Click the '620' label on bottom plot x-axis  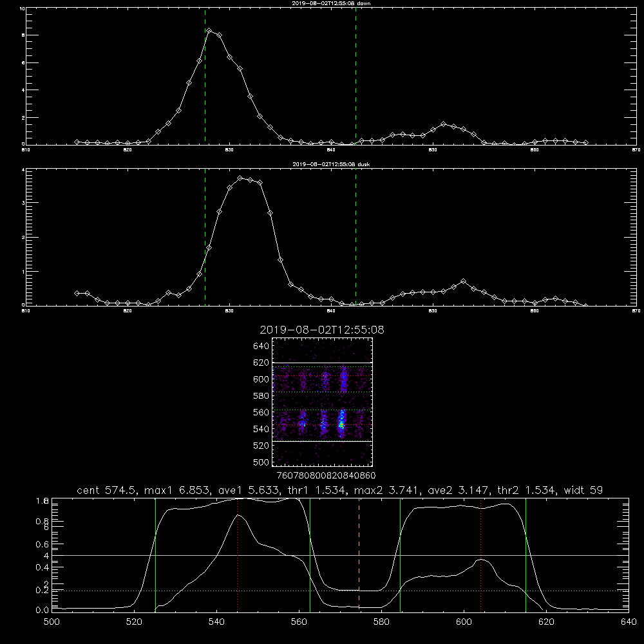(546, 622)
